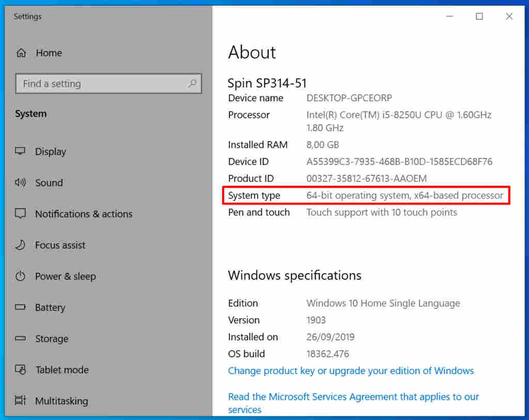
Task: Click the Settings window title text
Action: (x=27, y=17)
